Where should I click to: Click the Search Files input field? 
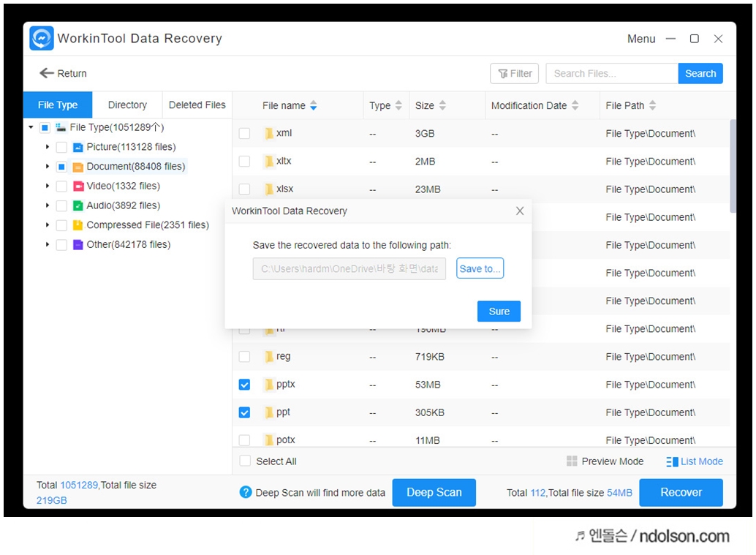612,73
